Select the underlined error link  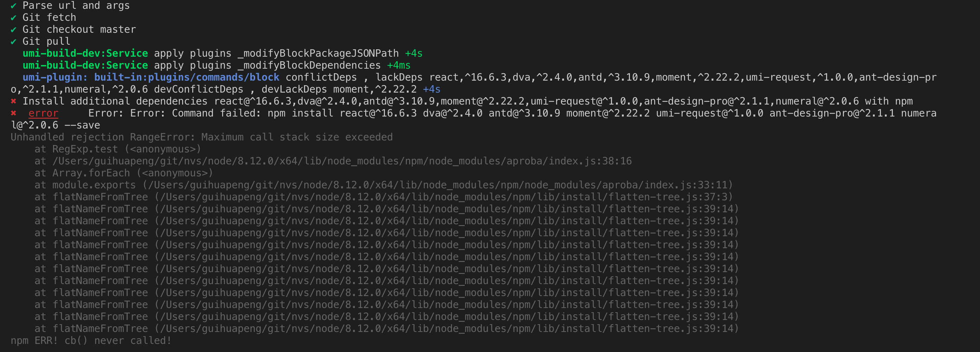[x=43, y=113]
